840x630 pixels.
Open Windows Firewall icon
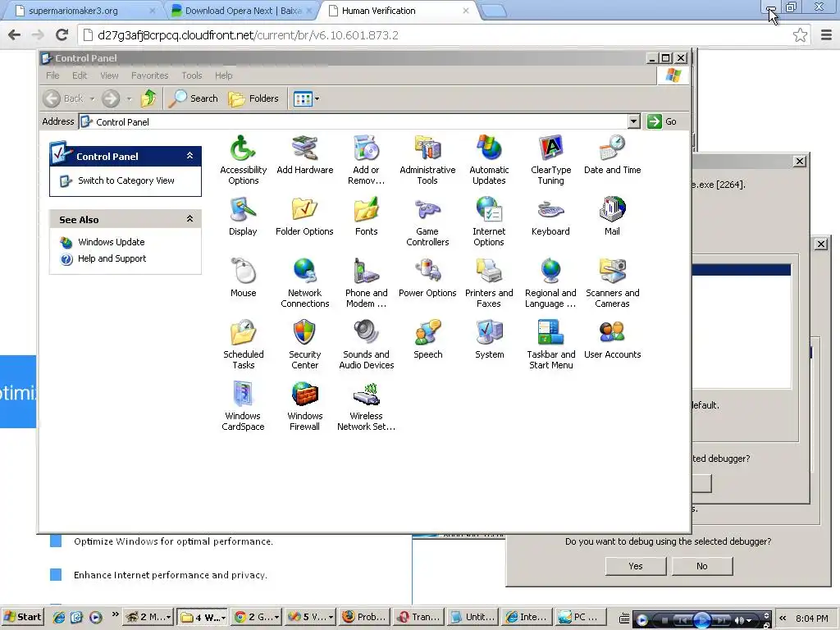coord(305,406)
